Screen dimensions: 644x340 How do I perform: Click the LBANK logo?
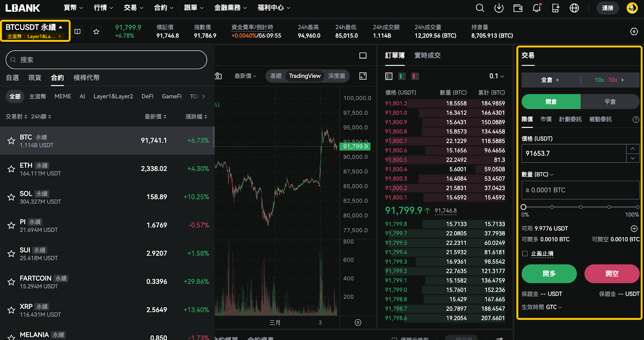click(x=23, y=8)
